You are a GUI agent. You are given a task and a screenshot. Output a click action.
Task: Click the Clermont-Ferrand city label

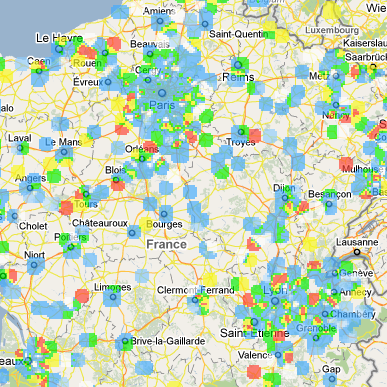196,290
